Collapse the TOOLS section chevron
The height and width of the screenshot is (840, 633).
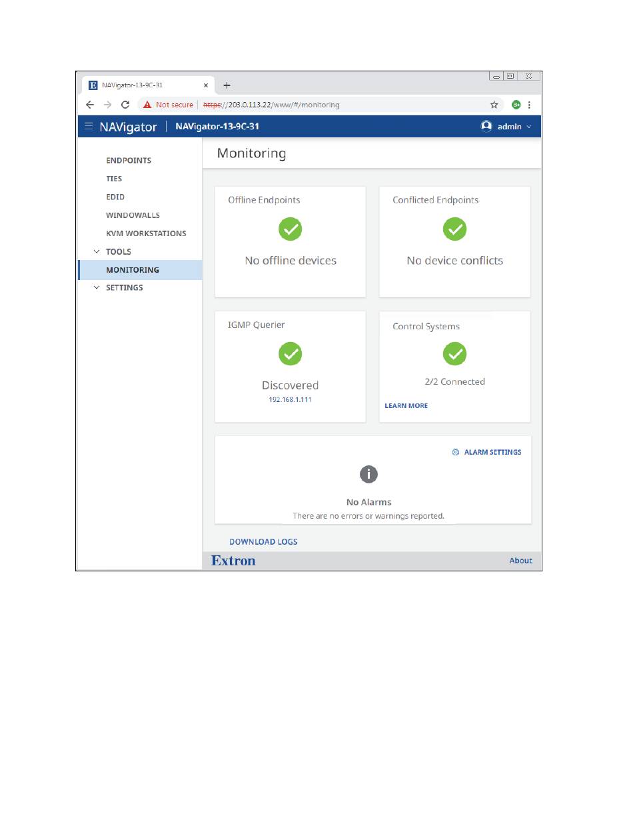click(x=97, y=251)
